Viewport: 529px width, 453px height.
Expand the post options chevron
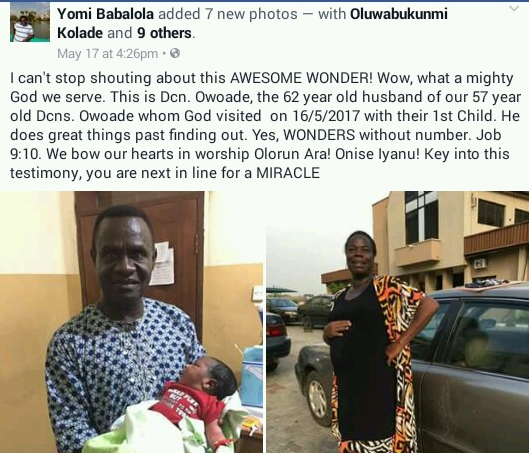(514, 9)
